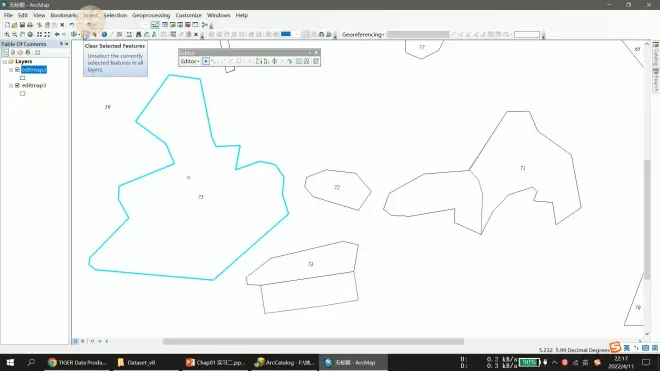Open the Geoprocessing menu
The height and width of the screenshot is (371, 660).
tap(151, 15)
